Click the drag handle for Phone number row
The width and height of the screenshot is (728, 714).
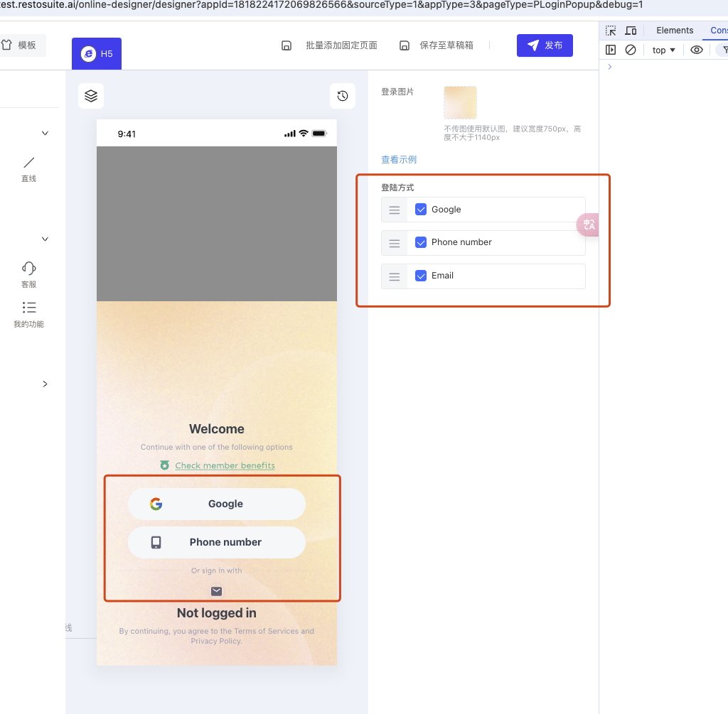[x=394, y=243]
